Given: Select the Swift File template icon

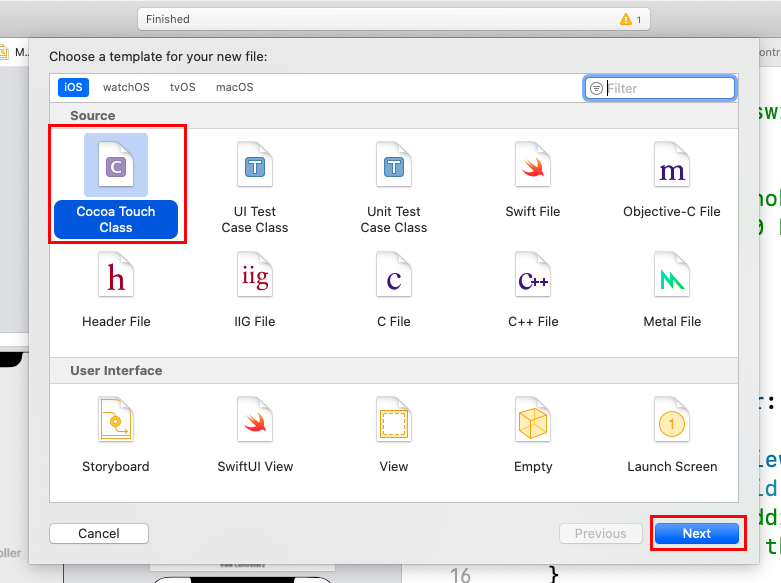Looking at the screenshot, I should pyautogui.click(x=533, y=165).
